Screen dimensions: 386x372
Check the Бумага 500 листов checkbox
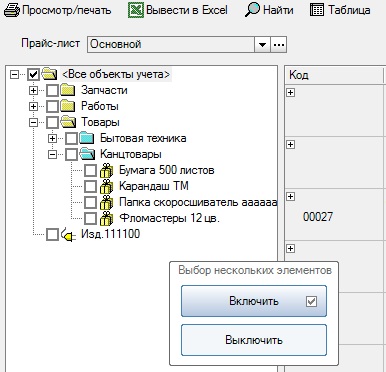[90, 170]
